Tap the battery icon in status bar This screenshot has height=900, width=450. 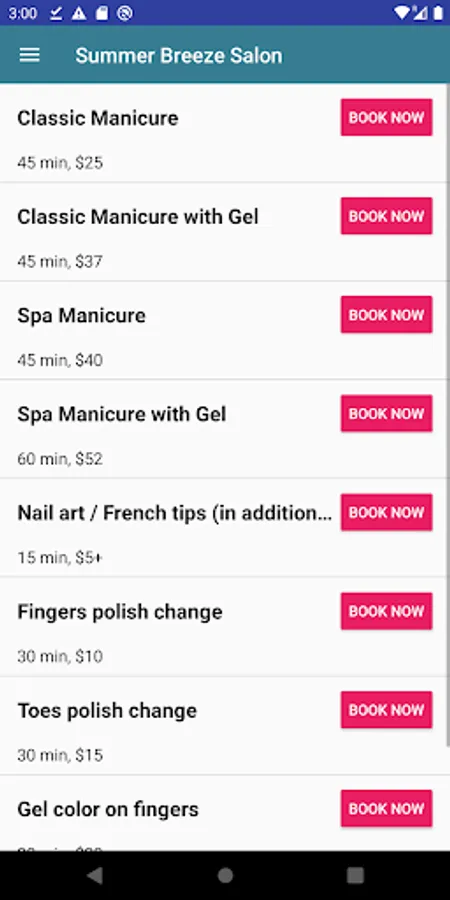click(438, 13)
